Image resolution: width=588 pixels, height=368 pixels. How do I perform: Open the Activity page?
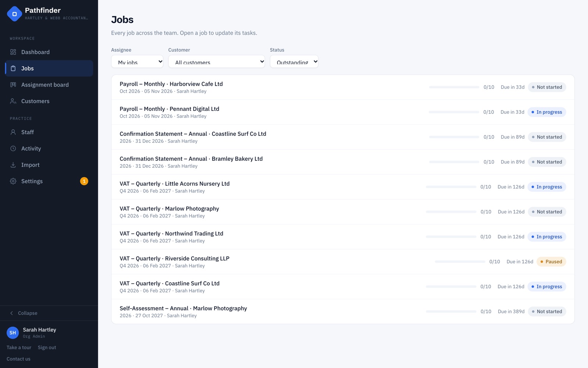[x=49, y=149]
